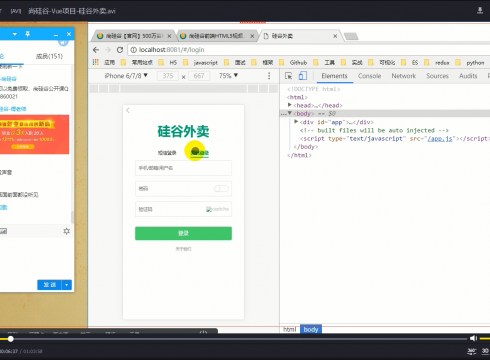Open the chat window settings gear icon
This screenshot has height=360, width=490.
coord(67,231)
